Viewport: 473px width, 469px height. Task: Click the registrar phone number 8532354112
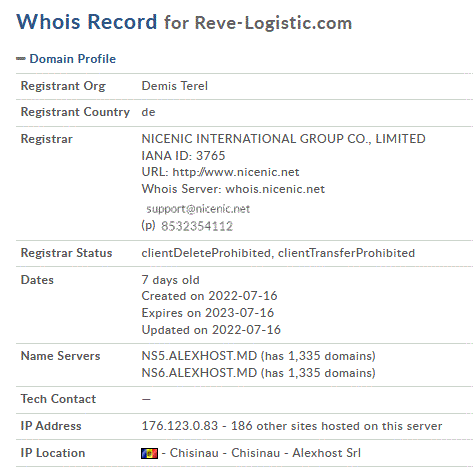click(x=197, y=226)
